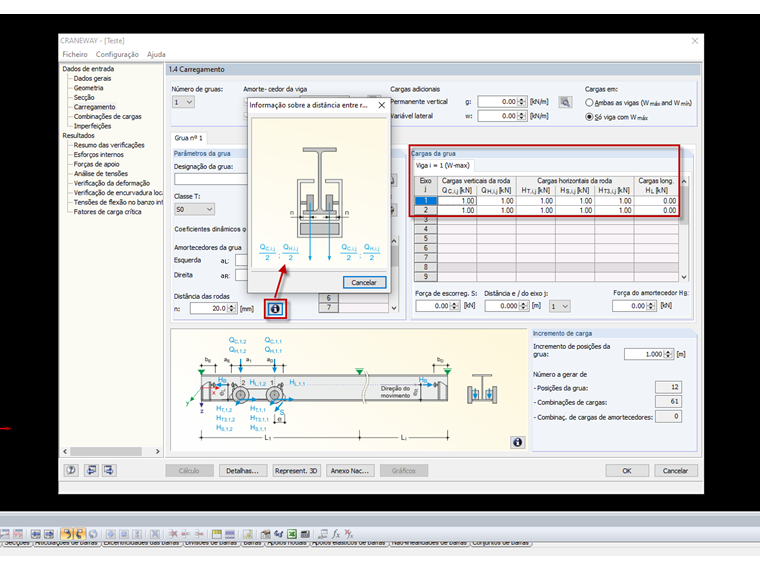Select Só viga com Wmáx radio option
Viewport: 760px width, 570px height.
click(589, 116)
